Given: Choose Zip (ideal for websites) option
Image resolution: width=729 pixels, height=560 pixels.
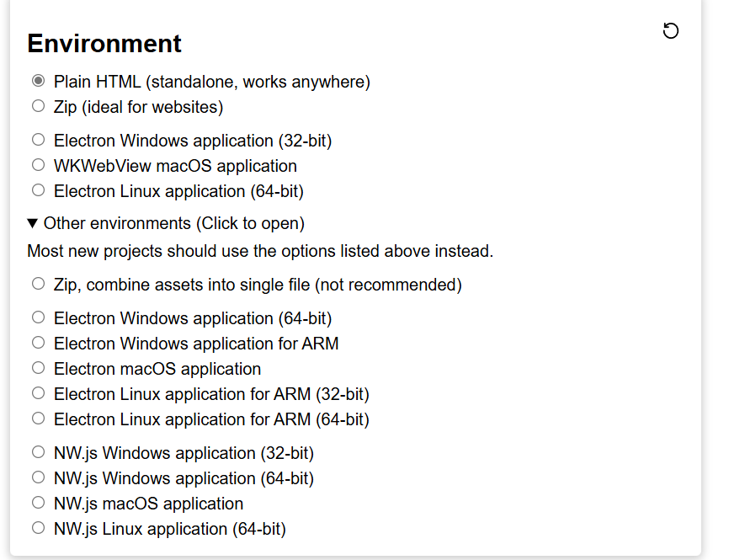Looking at the screenshot, I should pos(38,106).
